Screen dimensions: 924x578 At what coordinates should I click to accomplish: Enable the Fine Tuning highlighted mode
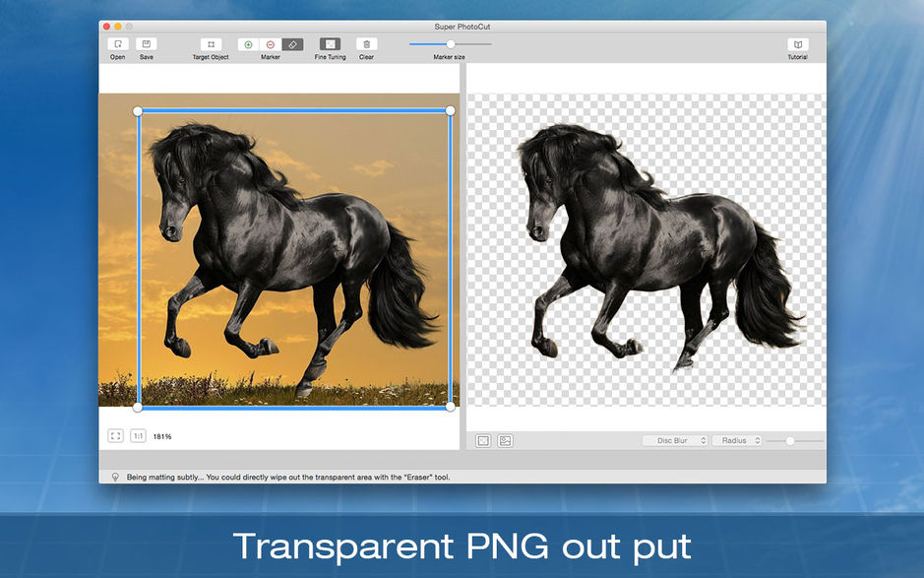pyautogui.click(x=330, y=44)
